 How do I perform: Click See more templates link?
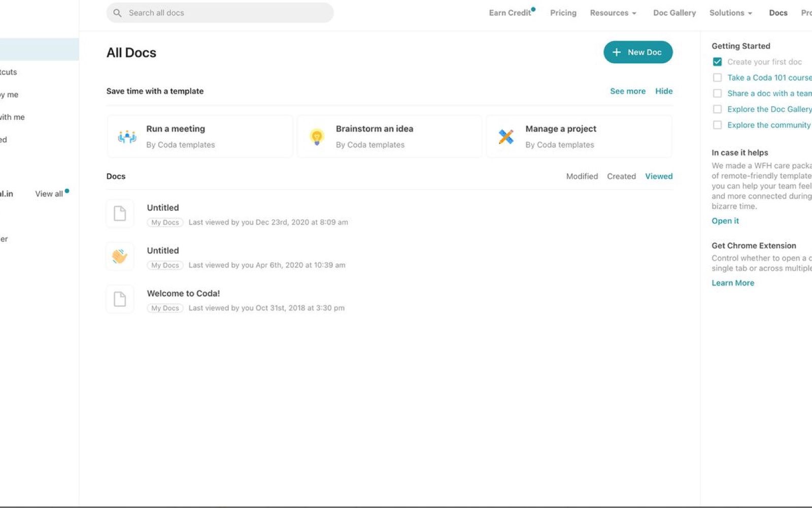tap(628, 91)
